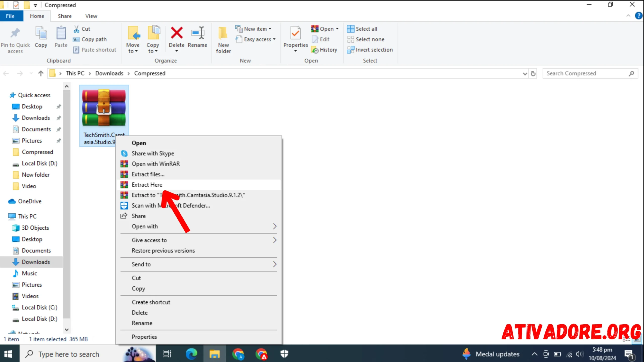Click the Copy icon in Clipboard group
Viewport: 644px width, 362px height.
(41, 33)
